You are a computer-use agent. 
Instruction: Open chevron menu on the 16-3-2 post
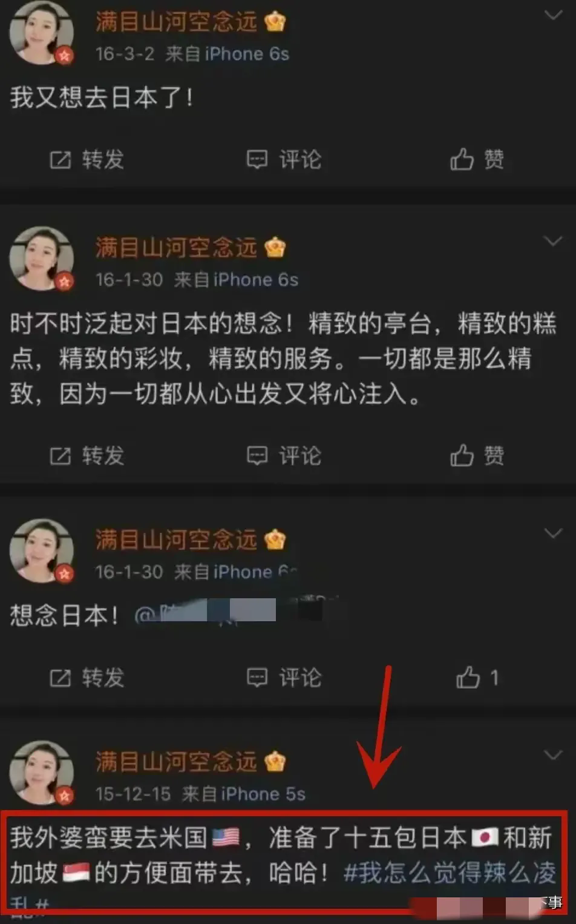(553, 16)
